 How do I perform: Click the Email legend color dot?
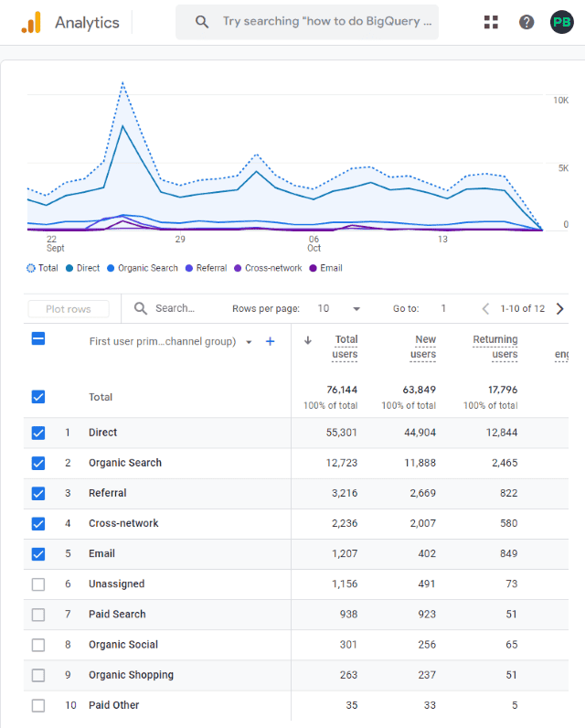(x=313, y=268)
